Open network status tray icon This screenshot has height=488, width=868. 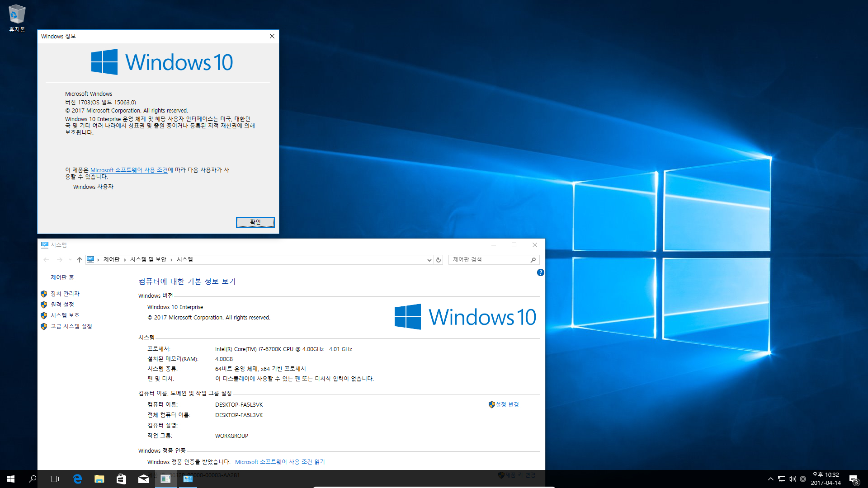pos(782,479)
